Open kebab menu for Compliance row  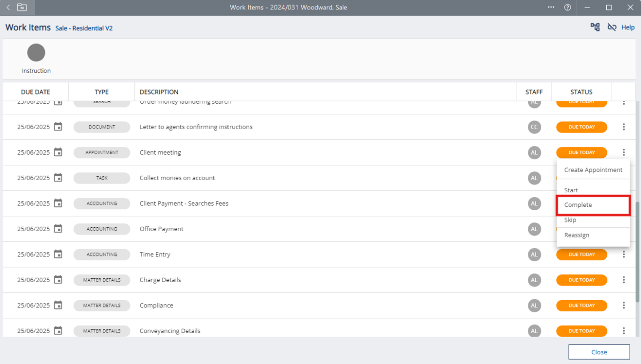click(623, 305)
